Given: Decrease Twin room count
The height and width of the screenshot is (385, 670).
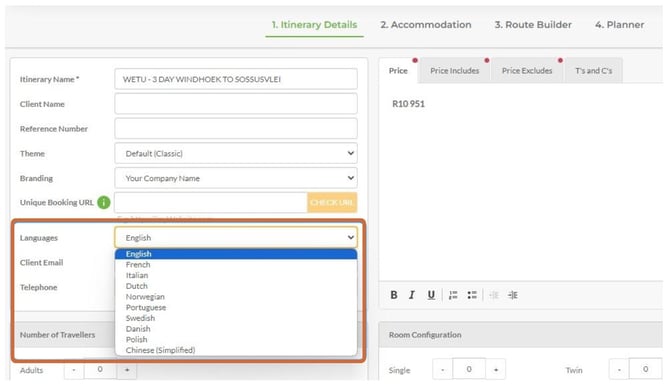Looking at the screenshot, I should 619,370.
